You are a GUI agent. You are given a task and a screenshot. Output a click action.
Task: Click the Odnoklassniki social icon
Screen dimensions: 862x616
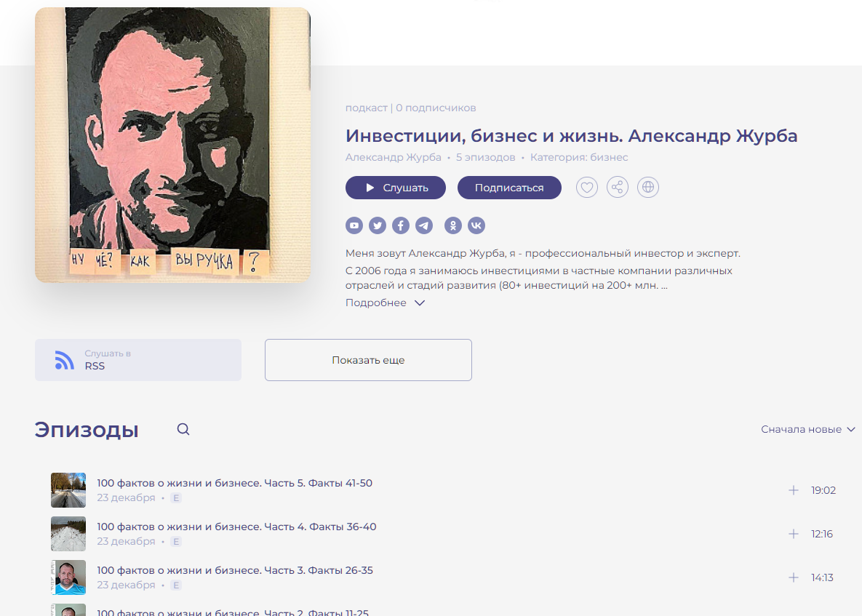point(453,225)
